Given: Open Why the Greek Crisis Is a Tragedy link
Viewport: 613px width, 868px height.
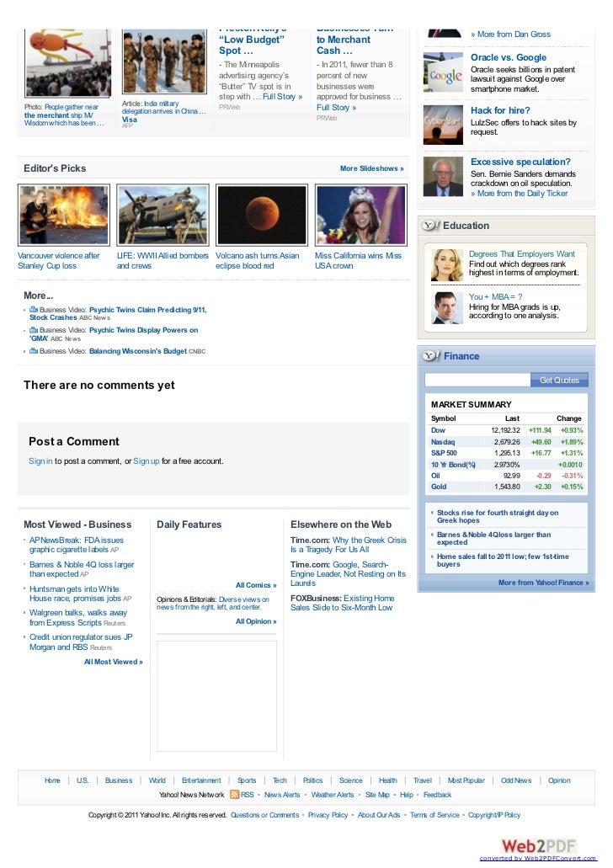Looking at the screenshot, I should [349, 545].
